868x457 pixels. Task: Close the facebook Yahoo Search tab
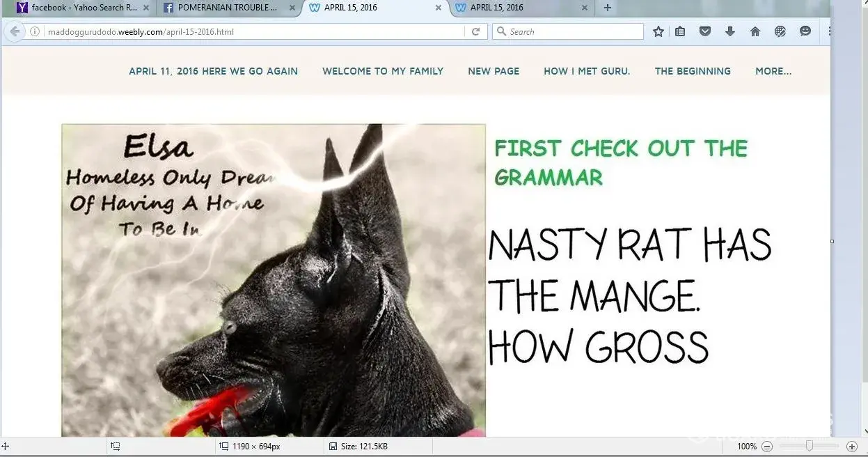(145, 8)
